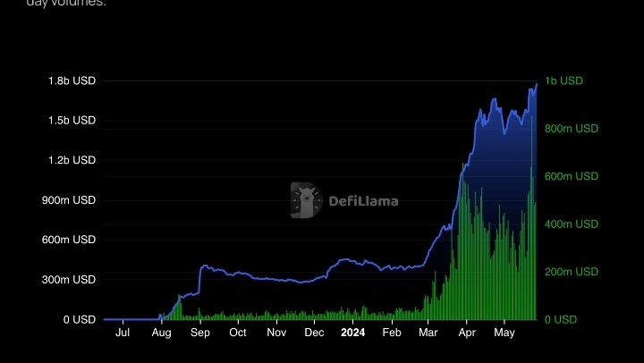Image resolution: width=644 pixels, height=363 pixels.
Task: Select the Aug label on time axis
Action: coord(161,333)
